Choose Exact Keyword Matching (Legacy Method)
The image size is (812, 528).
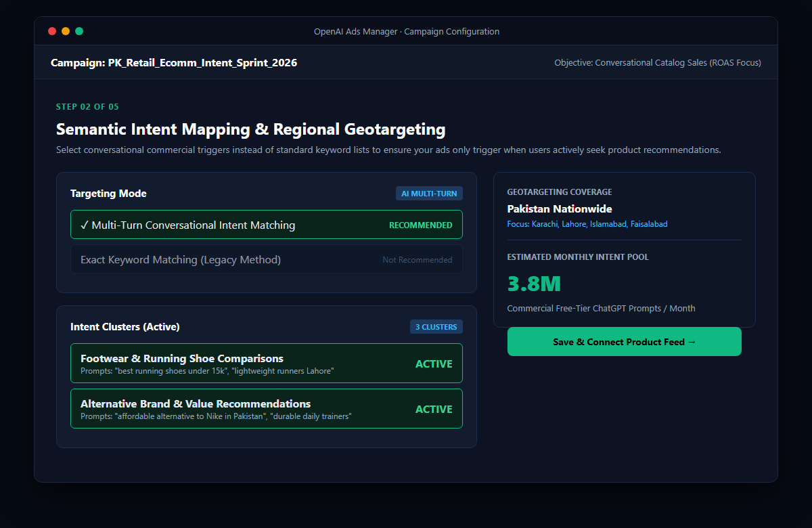pyautogui.click(x=266, y=259)
